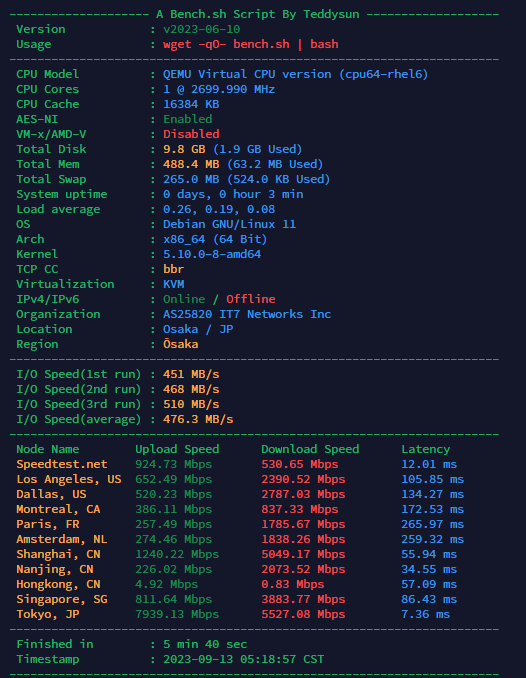Click the green AES-NI Enabled value
The image size is (526, 678).
pyautogui.click(x=188, y=119)
